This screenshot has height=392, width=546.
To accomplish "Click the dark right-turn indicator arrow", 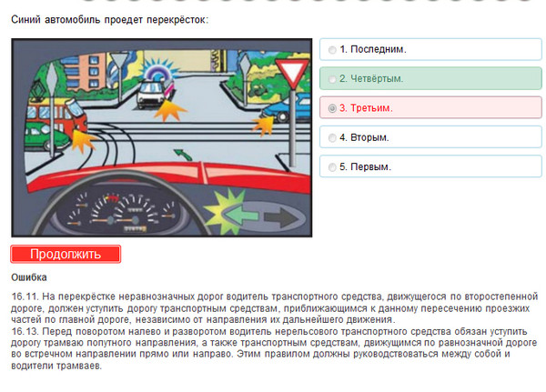I will 281,218.
